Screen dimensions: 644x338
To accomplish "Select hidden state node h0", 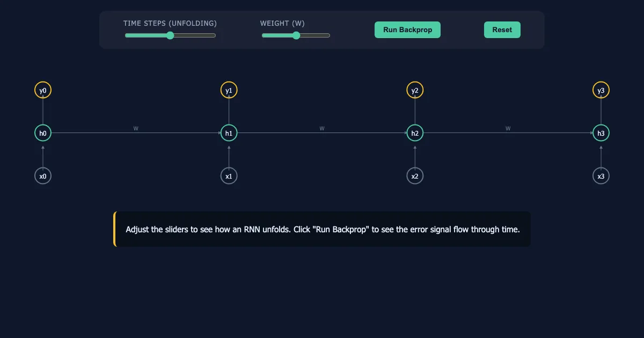I will click(43, 133).
